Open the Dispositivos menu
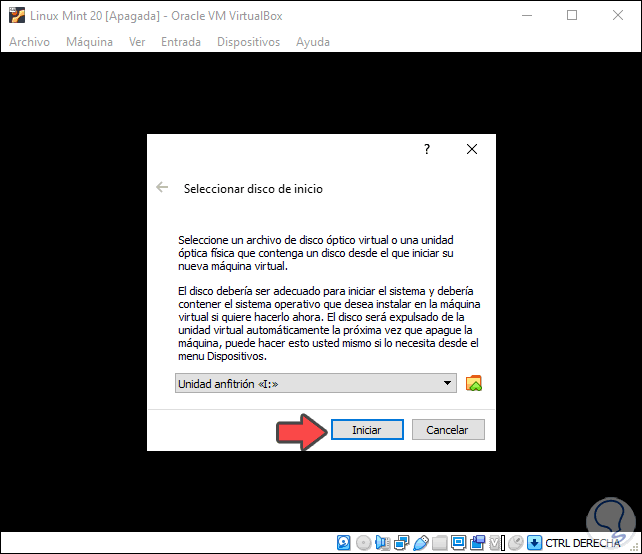 [x=249, y=42]
